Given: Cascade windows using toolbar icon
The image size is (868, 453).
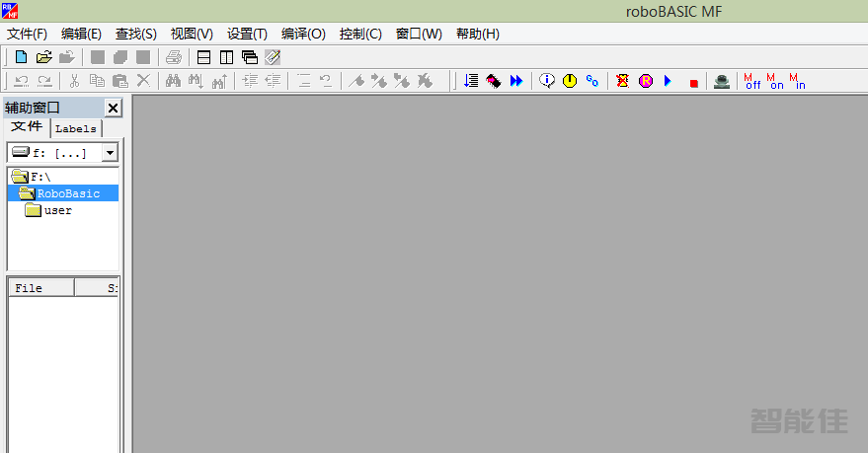Looking at the screenshot, I should point(249,57).
